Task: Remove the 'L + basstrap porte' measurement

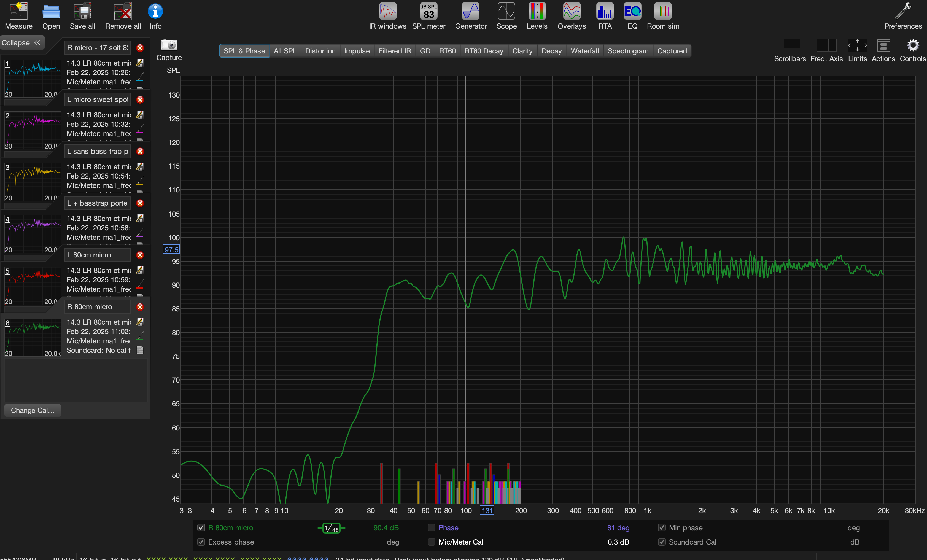Action: click(140, 203)
